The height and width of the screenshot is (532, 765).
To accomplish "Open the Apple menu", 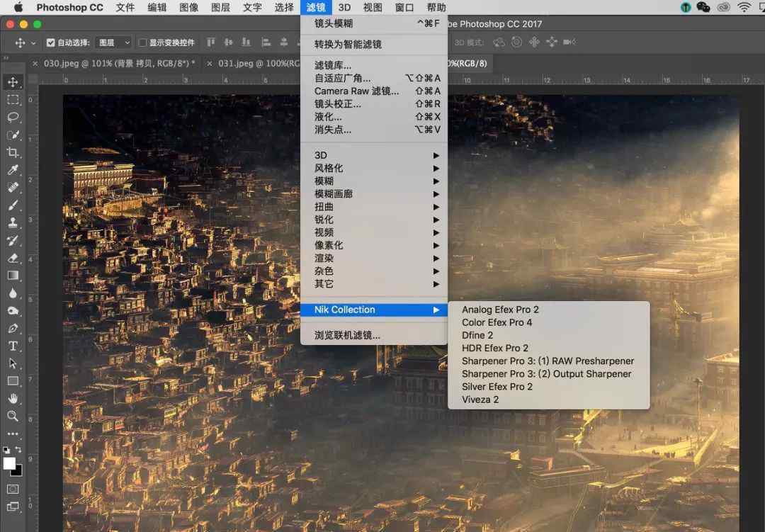I will tap(18, 7).
